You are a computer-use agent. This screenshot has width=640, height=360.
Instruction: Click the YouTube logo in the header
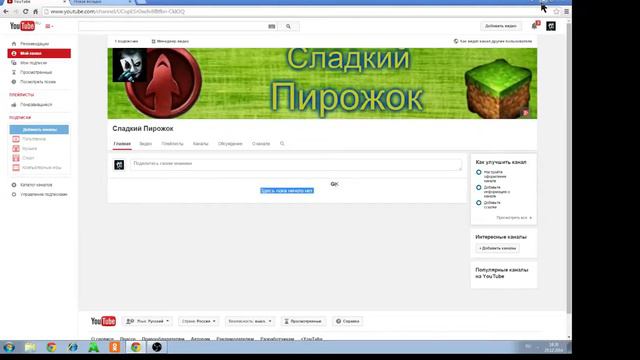(x=22, y=26)
